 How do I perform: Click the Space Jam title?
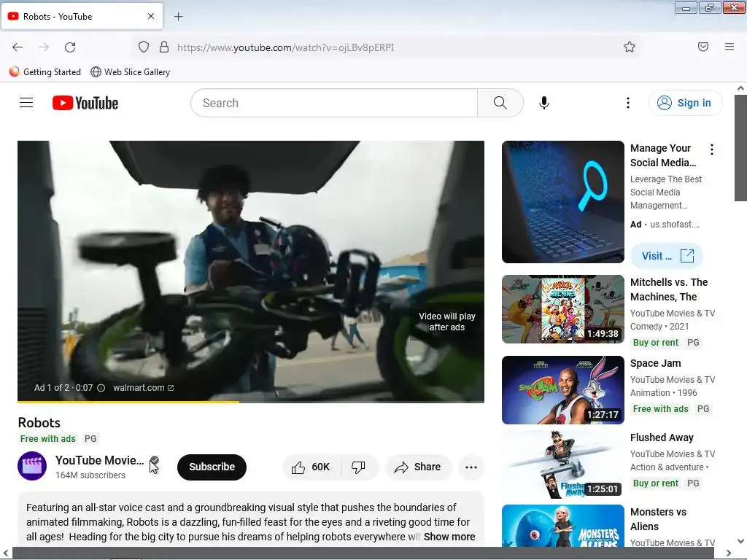point(656,363)
